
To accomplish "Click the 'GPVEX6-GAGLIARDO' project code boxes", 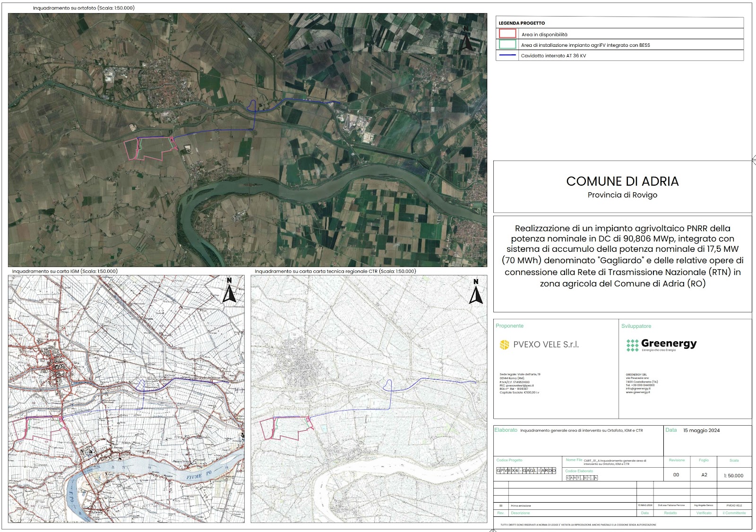I will (526, 471).
